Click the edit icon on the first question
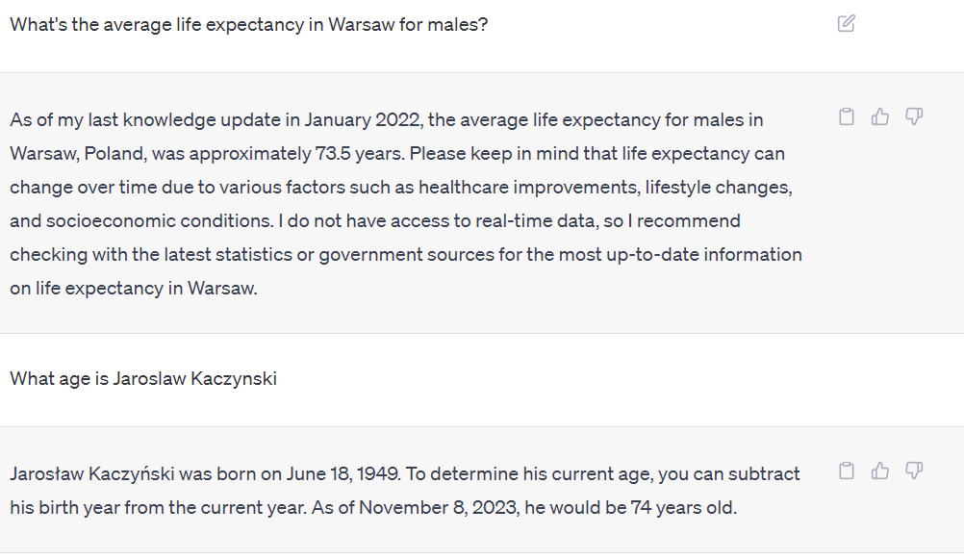964x560 pixels. click(846, 23)
